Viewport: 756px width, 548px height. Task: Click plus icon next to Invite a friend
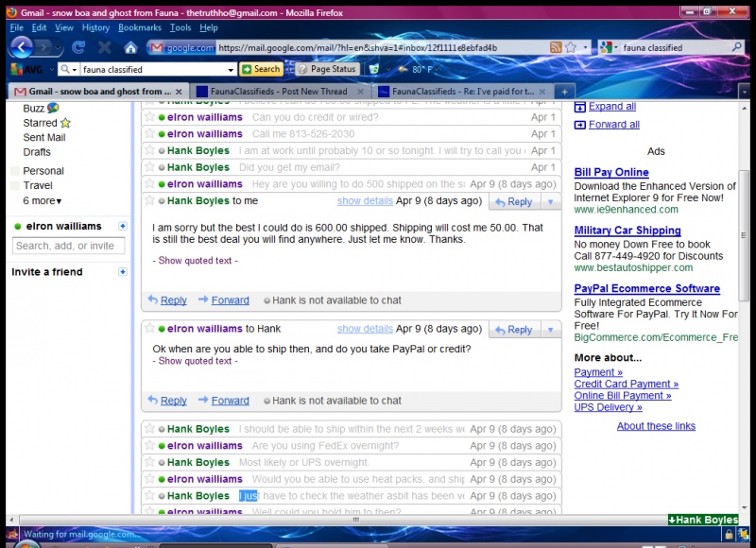tap(123, 272)
